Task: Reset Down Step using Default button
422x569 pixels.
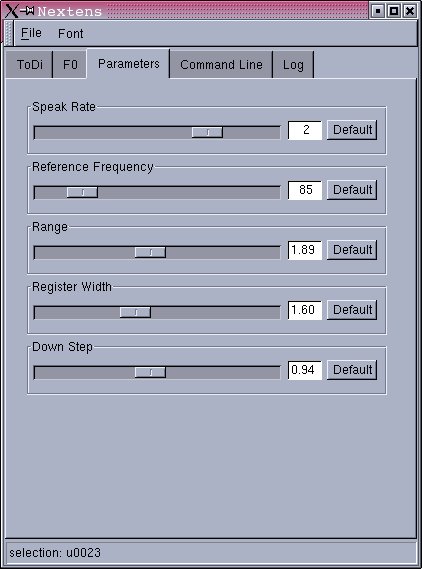Action: click(x=352, y=369)
